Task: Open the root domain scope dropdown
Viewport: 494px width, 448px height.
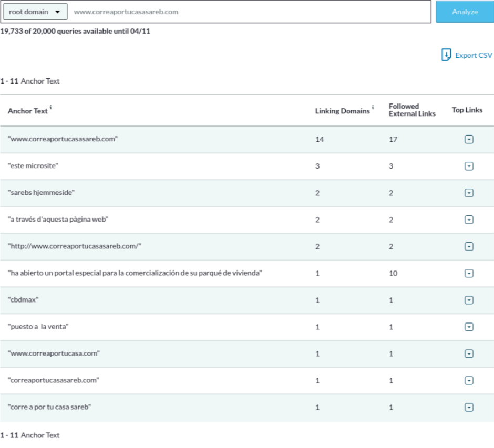Action: [35, 12]
